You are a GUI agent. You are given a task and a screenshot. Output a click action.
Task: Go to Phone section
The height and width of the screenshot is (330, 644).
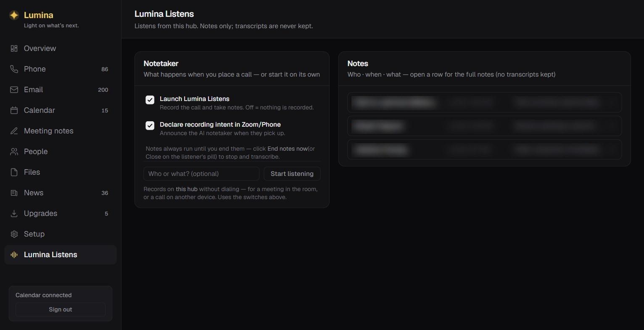tap(61, 69)
